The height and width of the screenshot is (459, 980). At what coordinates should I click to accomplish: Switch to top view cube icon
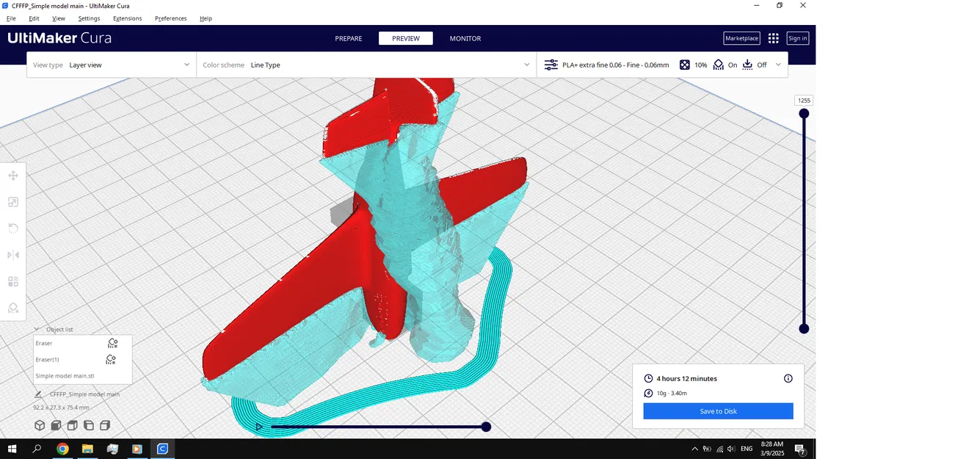[x=72, y=425]
